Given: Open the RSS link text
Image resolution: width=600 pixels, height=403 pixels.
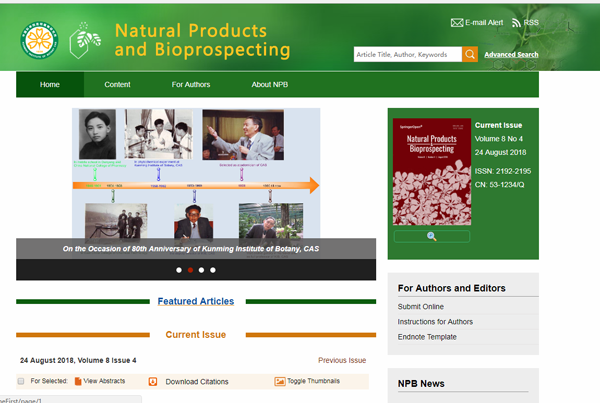Looking at the screenshot, I should click(x=531, y=23).
